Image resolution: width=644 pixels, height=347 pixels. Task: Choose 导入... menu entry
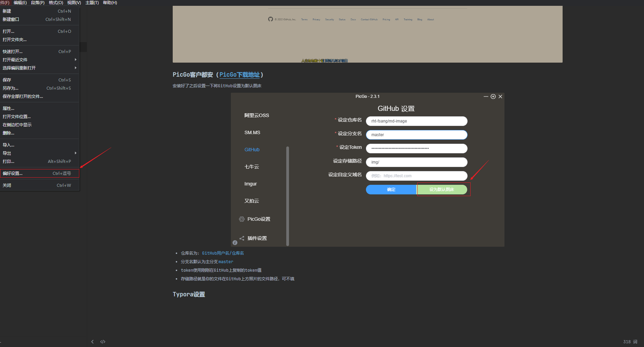coord(39,145)
